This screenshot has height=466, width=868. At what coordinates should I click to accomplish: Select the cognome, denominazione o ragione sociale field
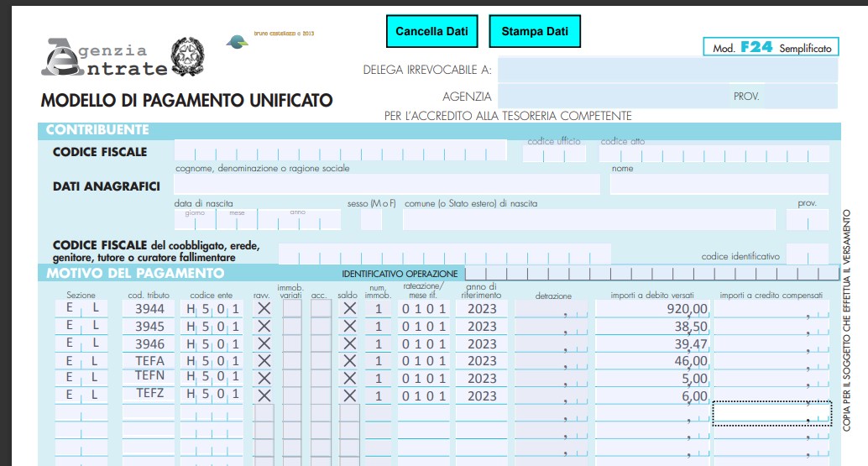click(386, 184)
